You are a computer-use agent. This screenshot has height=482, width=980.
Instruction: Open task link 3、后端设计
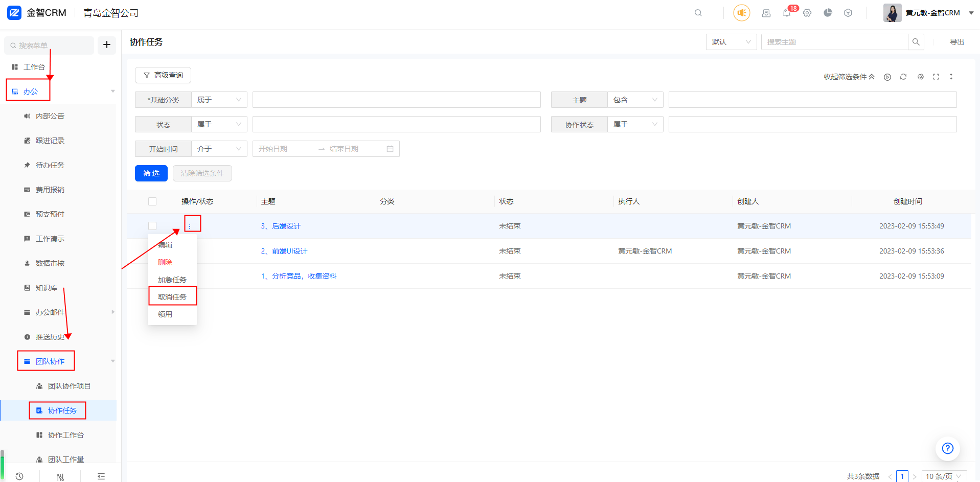pos(281,226)
